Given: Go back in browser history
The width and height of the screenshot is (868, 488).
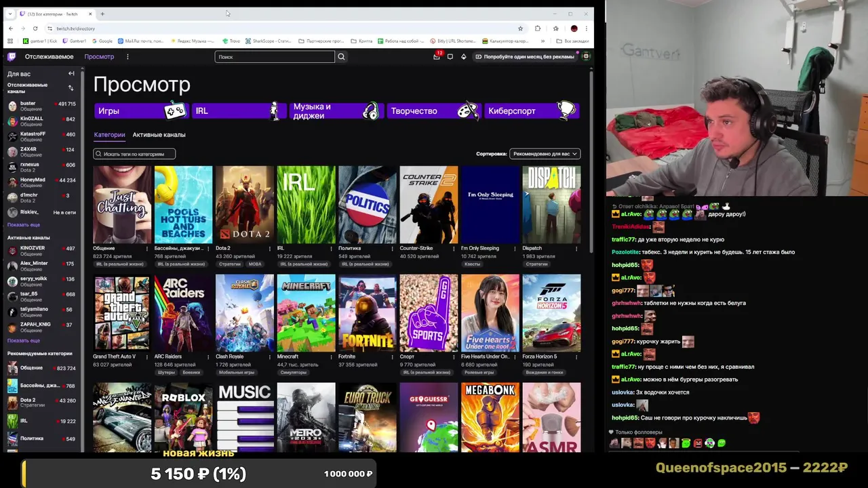Looking at the screenshot, I should 10,28.
